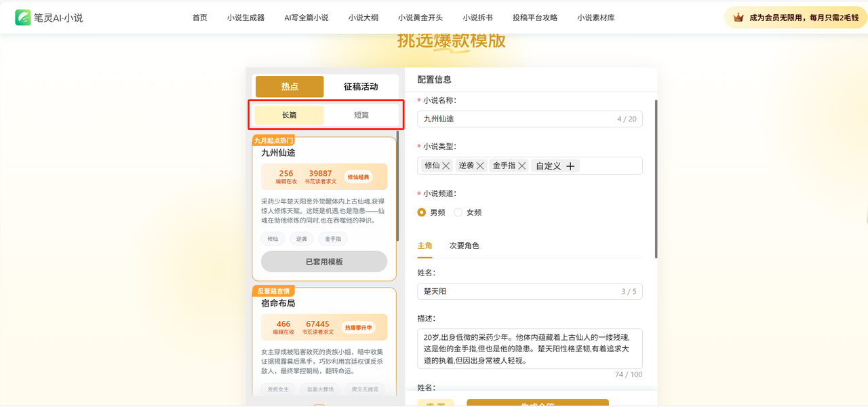Select the 男频 channel radio button
This screenshot has width=868, height=407.
coord(422,212)
